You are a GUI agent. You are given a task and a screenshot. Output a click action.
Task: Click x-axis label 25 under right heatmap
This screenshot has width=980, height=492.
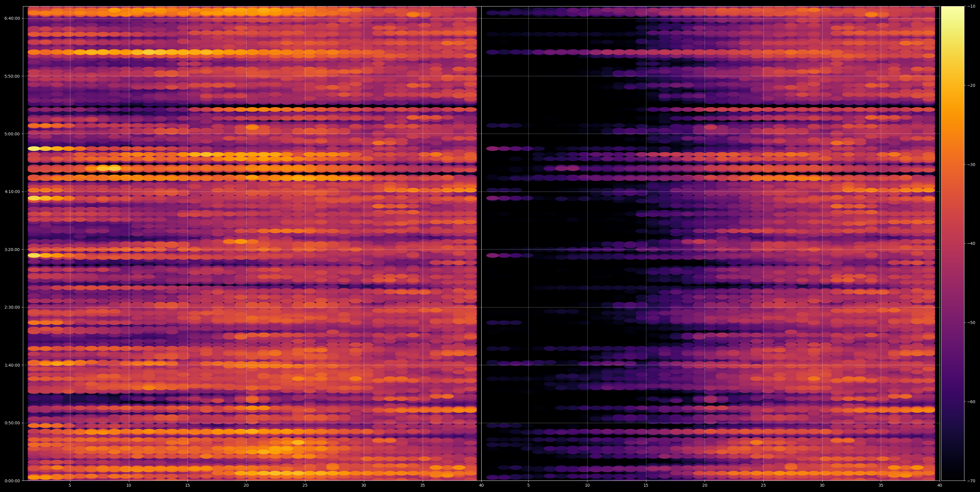point(763,486)
